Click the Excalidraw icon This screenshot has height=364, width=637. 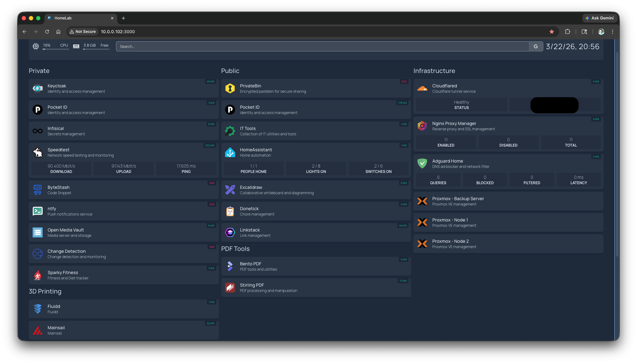[x=230, y=190]
